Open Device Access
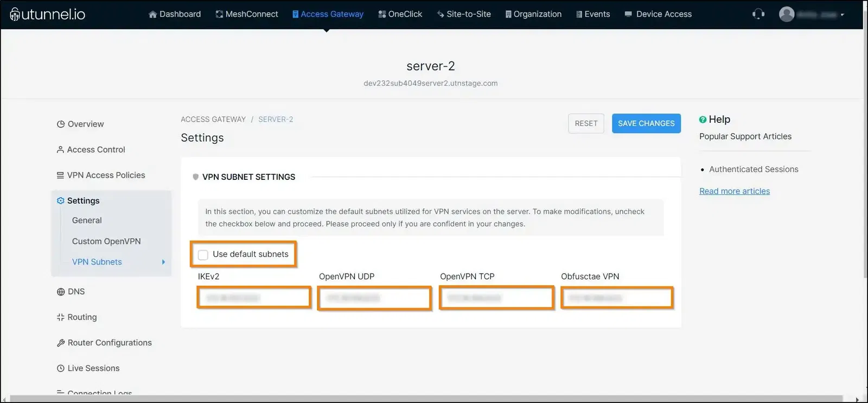The width and height of the screenshot is (868, 403). point(658,14)
